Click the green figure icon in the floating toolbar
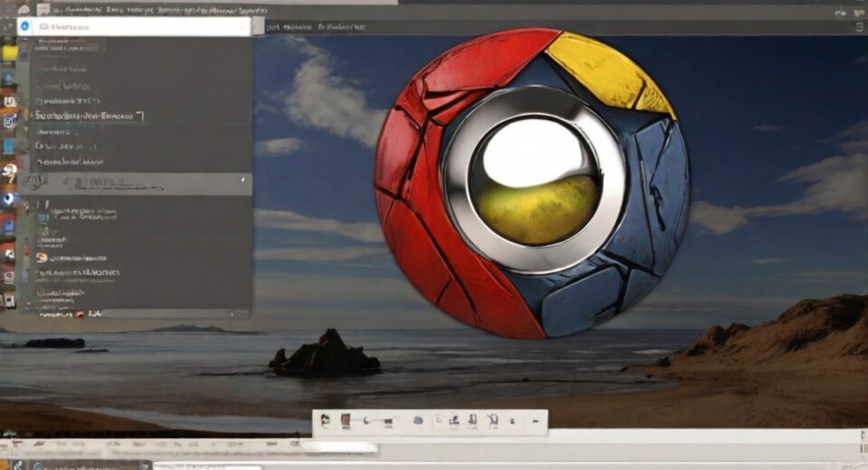The height and width of the screenshot is (470, 868). 325,420
